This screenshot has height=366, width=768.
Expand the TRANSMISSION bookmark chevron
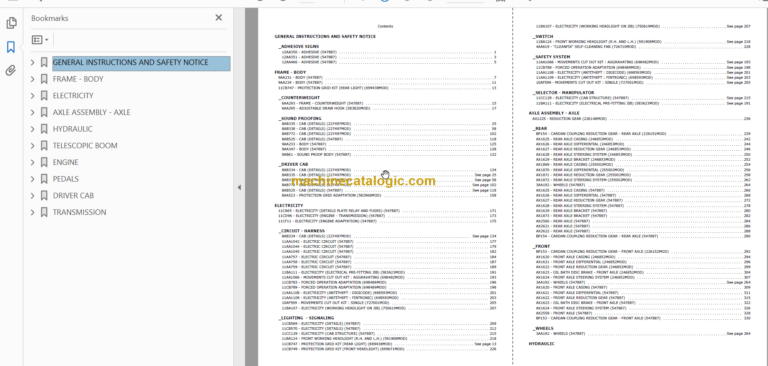[33, 213]
